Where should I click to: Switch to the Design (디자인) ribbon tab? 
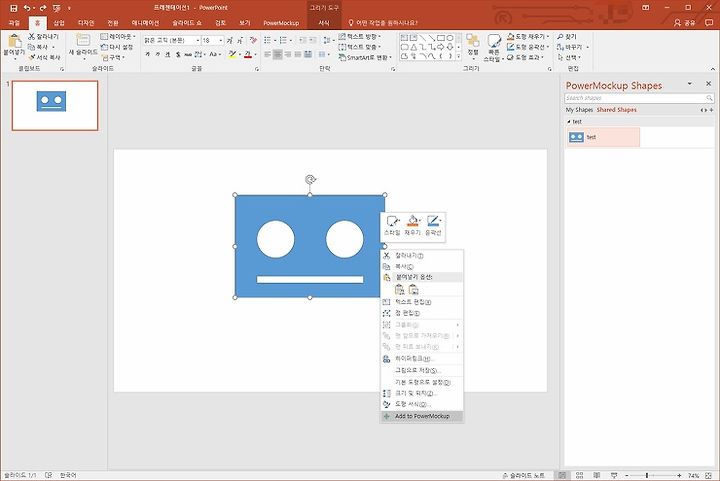86,22
